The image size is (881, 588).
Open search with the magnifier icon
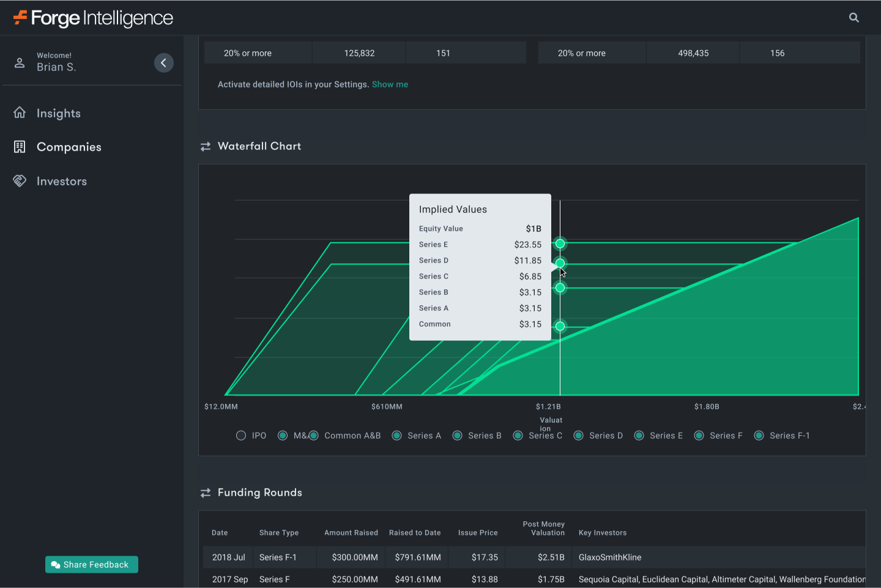(853, 17)
